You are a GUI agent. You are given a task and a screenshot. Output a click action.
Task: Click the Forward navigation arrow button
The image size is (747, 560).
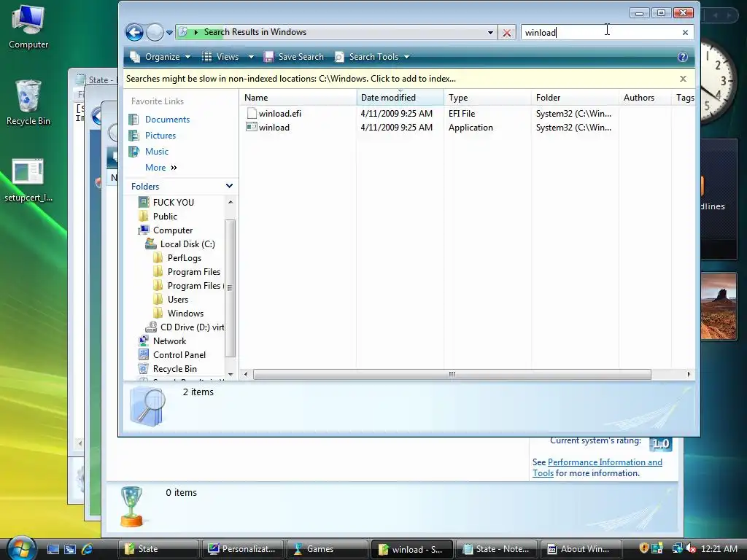(155, 32)
